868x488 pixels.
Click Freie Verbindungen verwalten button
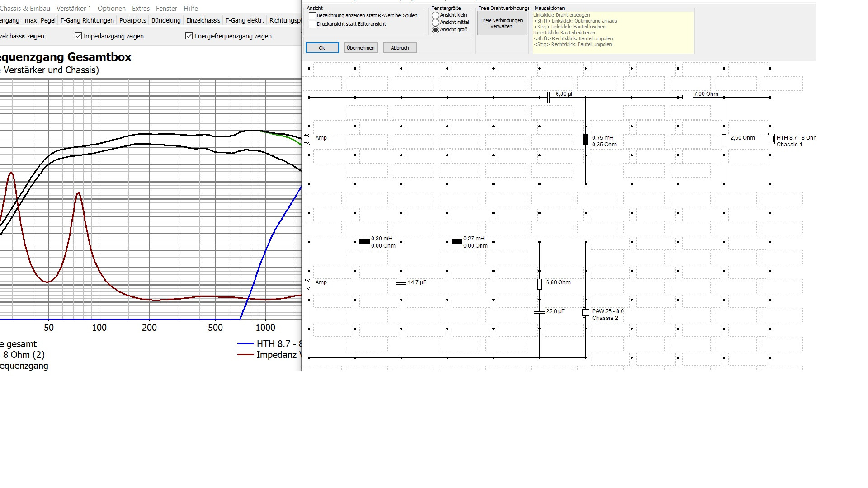click(x=501, y=23)
